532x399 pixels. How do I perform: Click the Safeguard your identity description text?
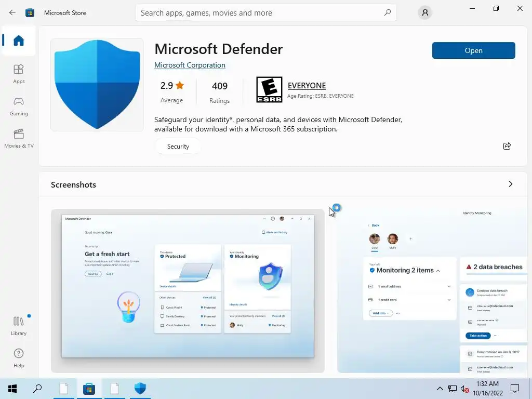point(278,124)
